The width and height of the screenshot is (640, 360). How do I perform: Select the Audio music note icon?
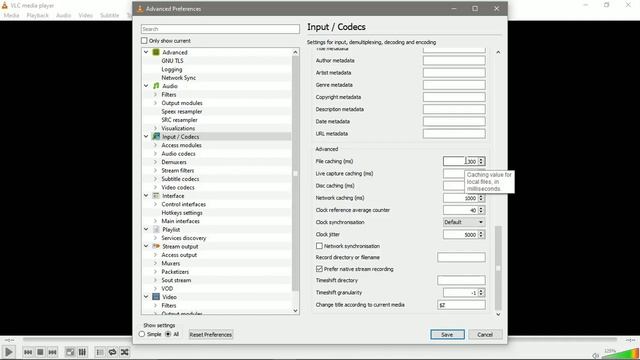(x=156, y=86)
